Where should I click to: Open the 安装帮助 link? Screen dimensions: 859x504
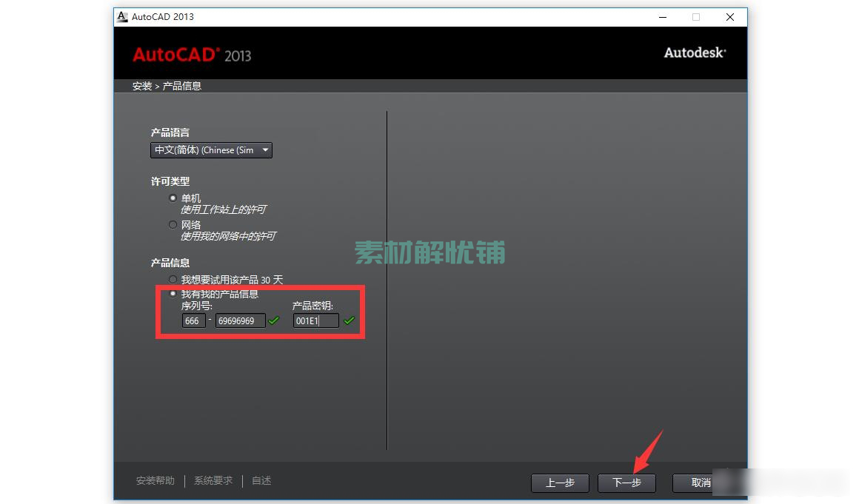point(155,480)
